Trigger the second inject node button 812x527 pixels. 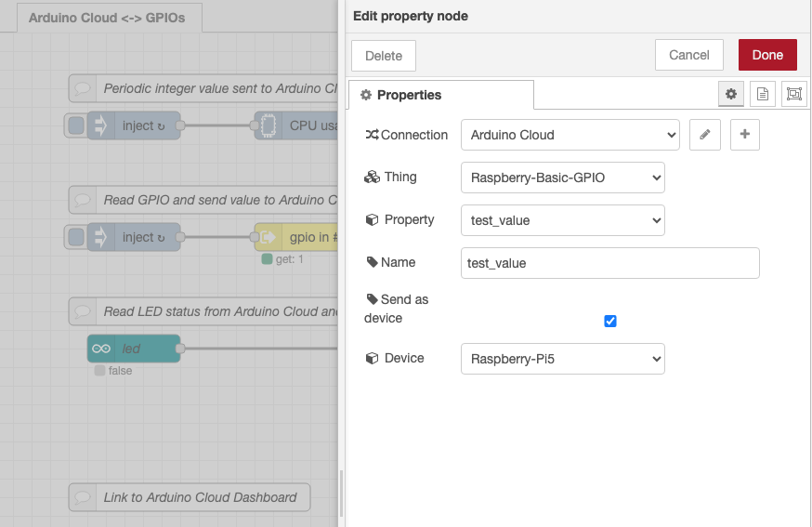click(76, 237)
